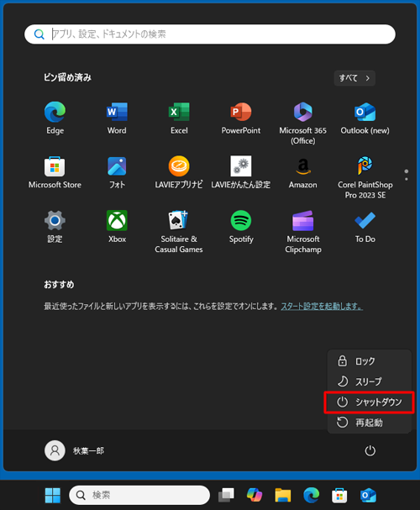Open the Amazon pinned app
This screenshot has width=420, height=510.
(303, 172)
